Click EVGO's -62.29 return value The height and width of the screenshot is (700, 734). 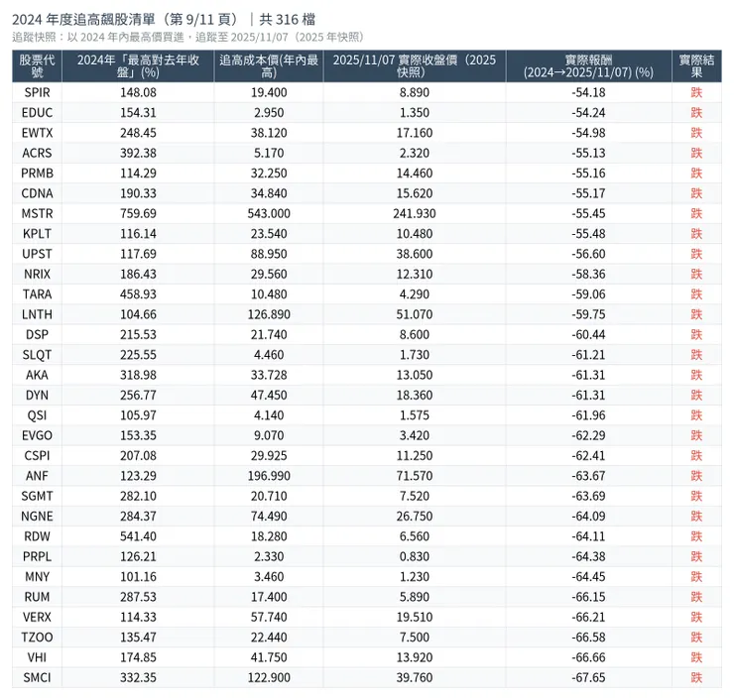(588, 435)
